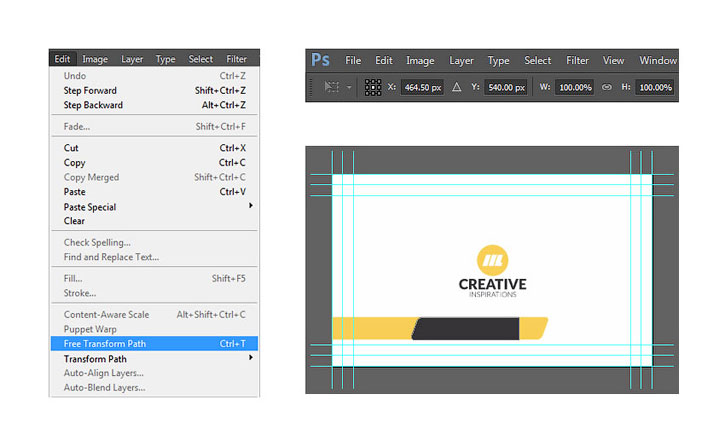Choose Clear from the Edit menu
Viewport: 725px width, 446px height.
[154, 221]
